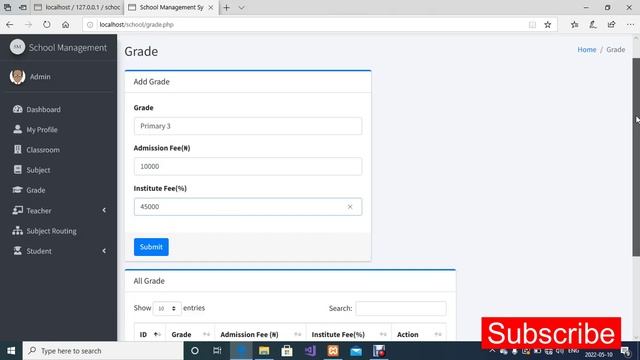
Task: Open the Grade graduation cap icon
Action: coord(18,190)
